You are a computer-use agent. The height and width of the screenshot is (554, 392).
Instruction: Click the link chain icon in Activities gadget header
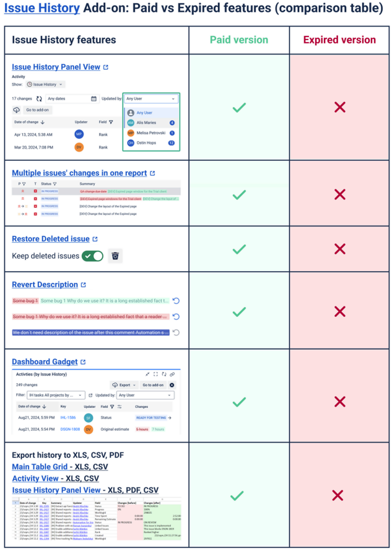click(172, 374)
